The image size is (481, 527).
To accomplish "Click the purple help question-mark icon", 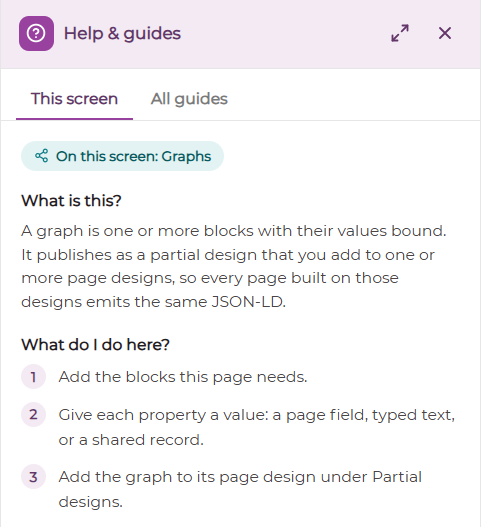I will pos(36,33).
